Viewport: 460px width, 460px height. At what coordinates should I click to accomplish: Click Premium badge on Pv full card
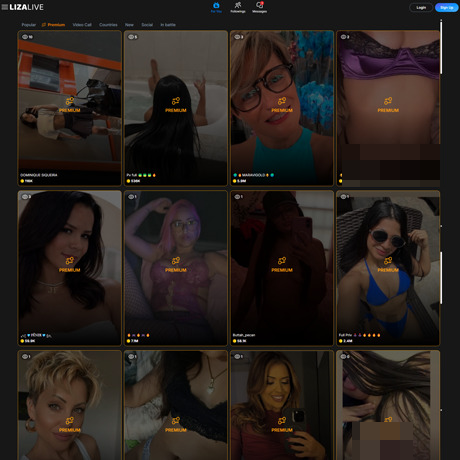coord(176,105)
